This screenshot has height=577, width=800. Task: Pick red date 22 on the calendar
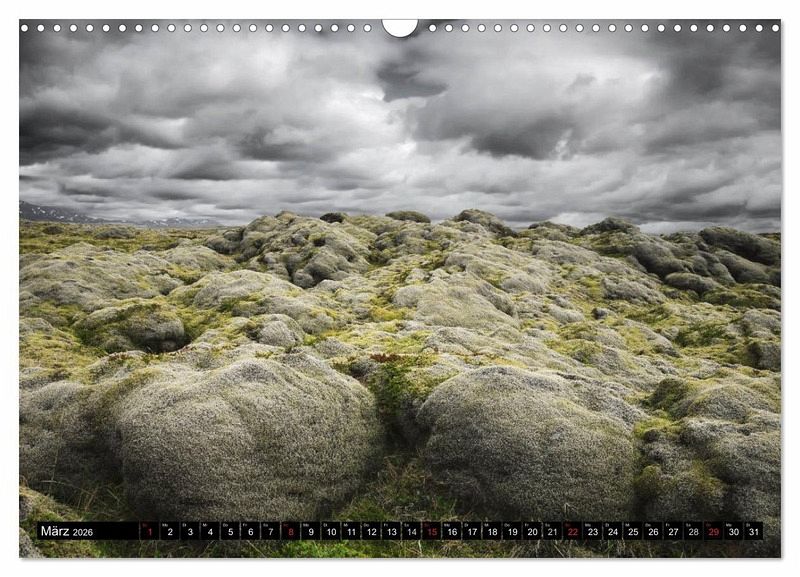pos(572,531)
